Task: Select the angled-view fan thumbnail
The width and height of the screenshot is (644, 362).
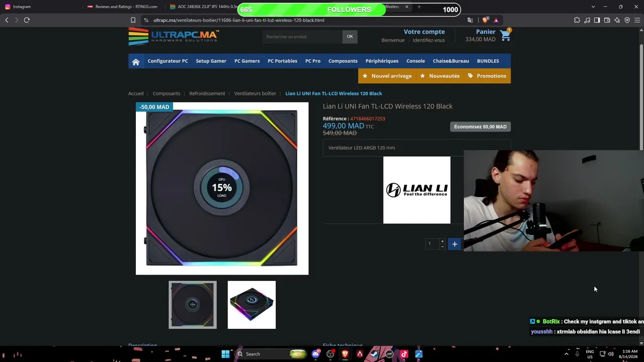Action: (252, 305)
